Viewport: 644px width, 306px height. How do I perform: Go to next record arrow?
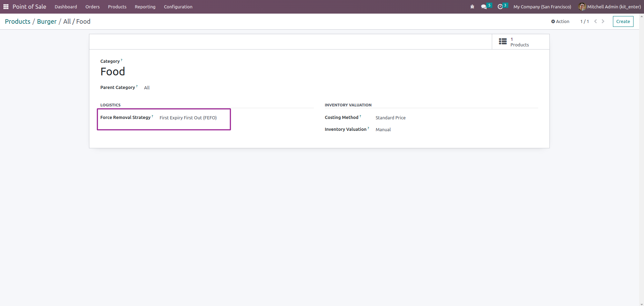[x=603, y=21]
